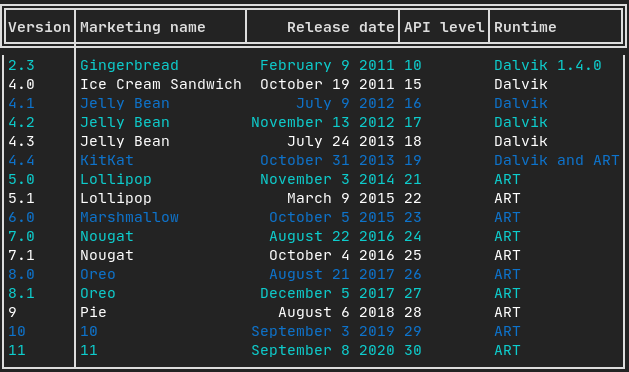
Task: Click release date February 9 2011
Action: point(327,65)
